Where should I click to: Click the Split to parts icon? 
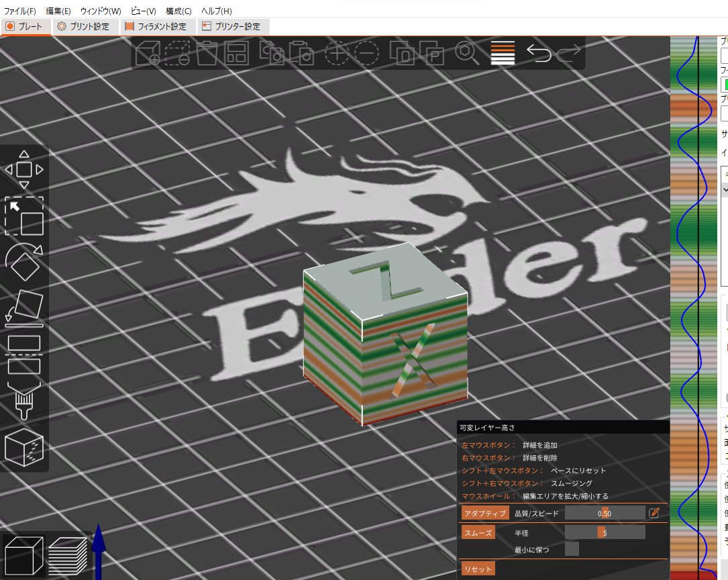click(432, 53)
